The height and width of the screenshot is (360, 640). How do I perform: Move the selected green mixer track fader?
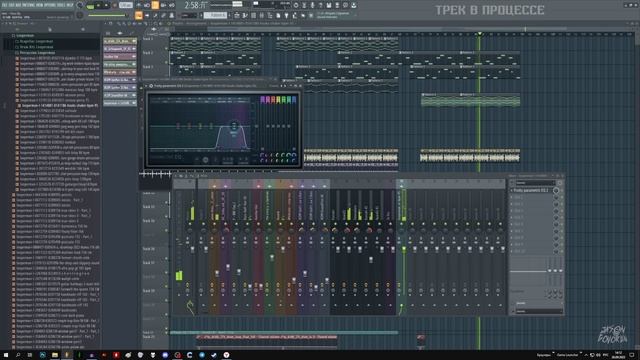click(x=404, y=249)
